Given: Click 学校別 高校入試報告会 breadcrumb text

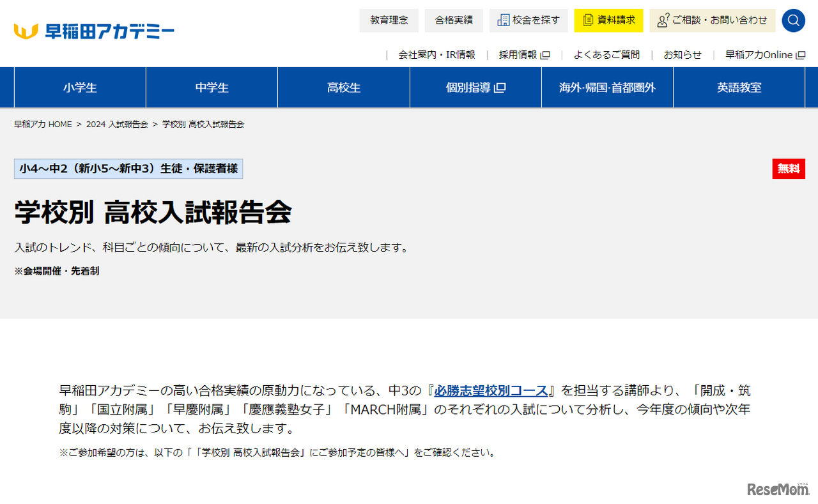Looking at the screenshot, I should (203, 125).
